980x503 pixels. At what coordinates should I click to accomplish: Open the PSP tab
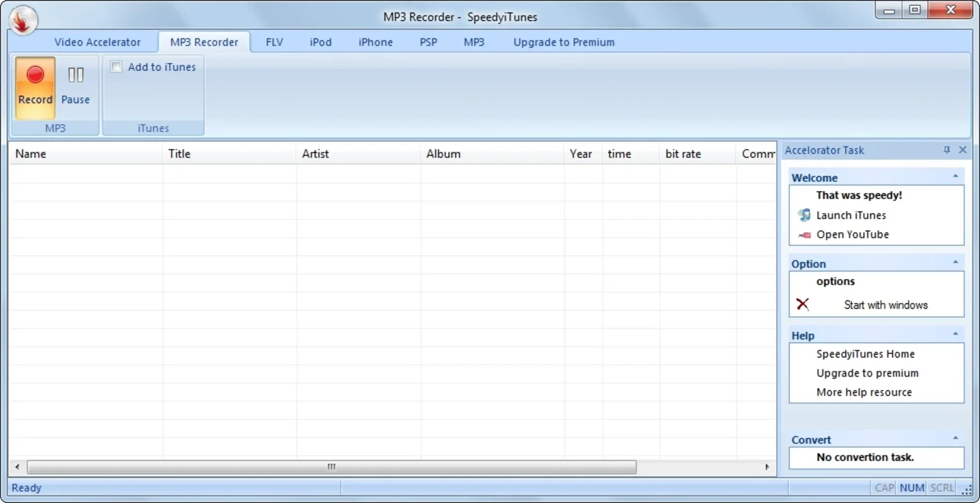pyautogui.click(x=428, y=42)
